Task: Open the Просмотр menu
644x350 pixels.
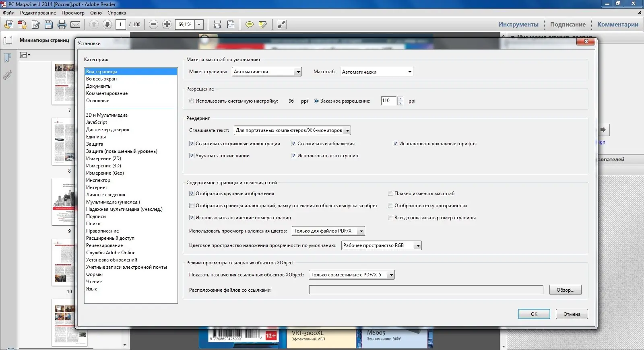Action: pos(73,13)
